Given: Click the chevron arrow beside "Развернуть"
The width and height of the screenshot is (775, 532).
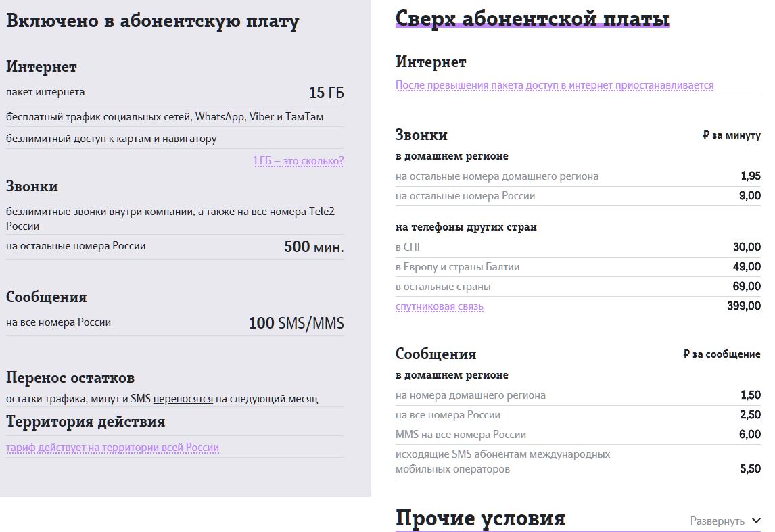Looking at the screenshot, I should coord(756,521).
